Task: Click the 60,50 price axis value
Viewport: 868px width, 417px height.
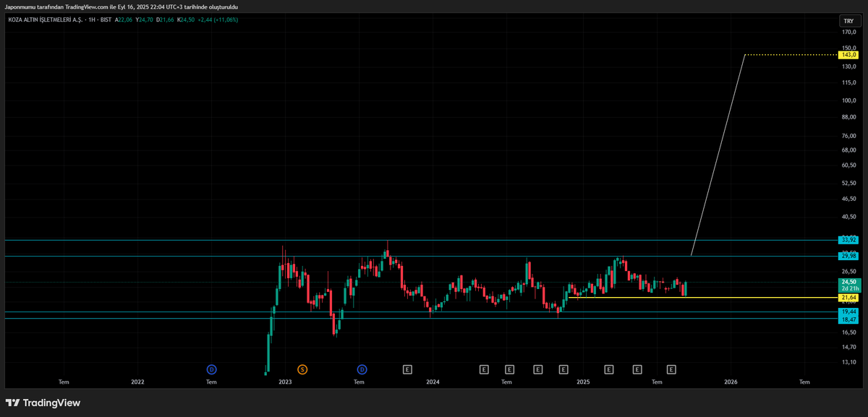Action: coord(848,165)
